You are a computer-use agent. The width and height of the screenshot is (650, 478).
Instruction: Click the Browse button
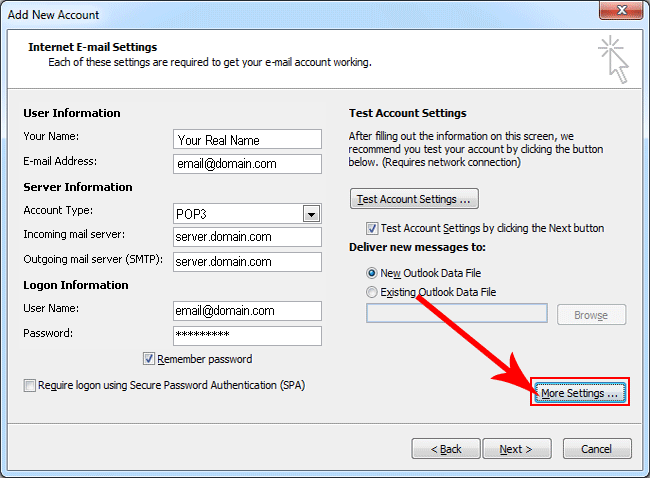[x=592, y=315]
